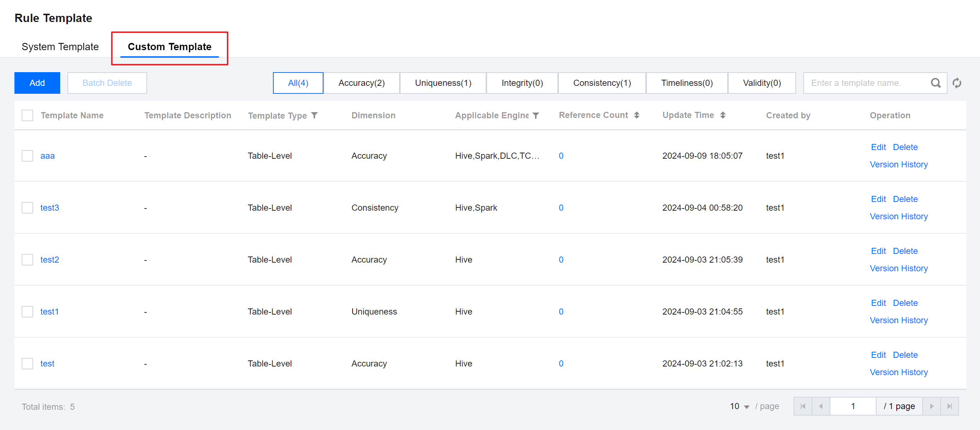
Task: Expand the 10 per page dropdown
Action: click(x=739, y=407)
